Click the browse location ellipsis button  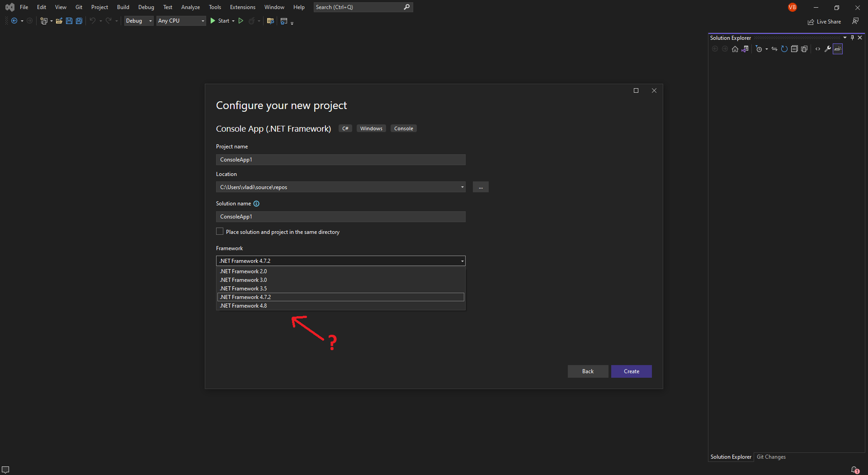(481, 187)
